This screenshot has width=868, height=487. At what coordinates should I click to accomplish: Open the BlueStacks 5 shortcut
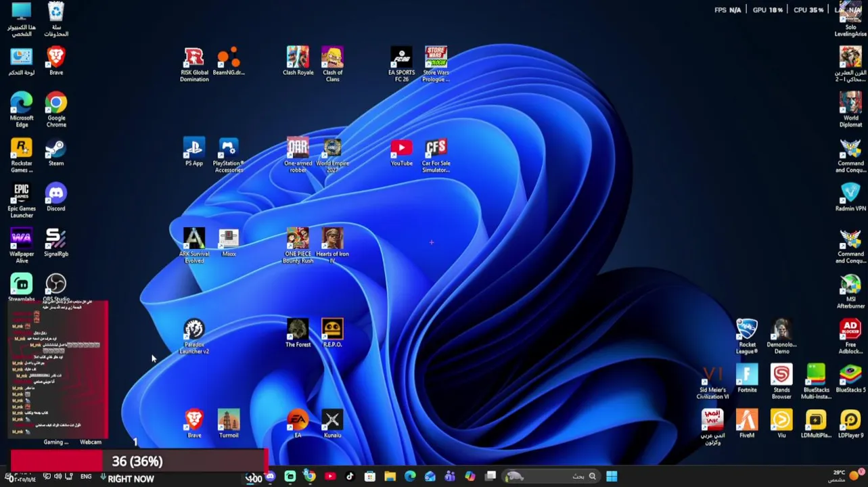tap(850, 379)
